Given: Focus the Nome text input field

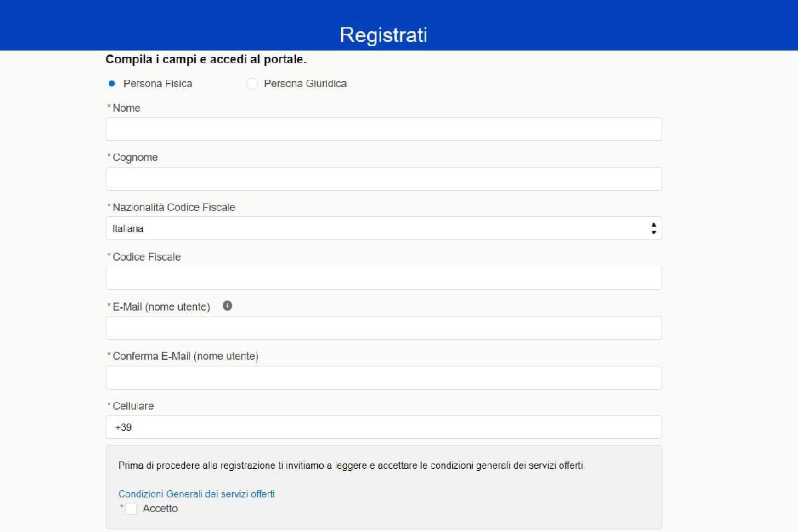Looking at the screenshot, I should [383, 129].
